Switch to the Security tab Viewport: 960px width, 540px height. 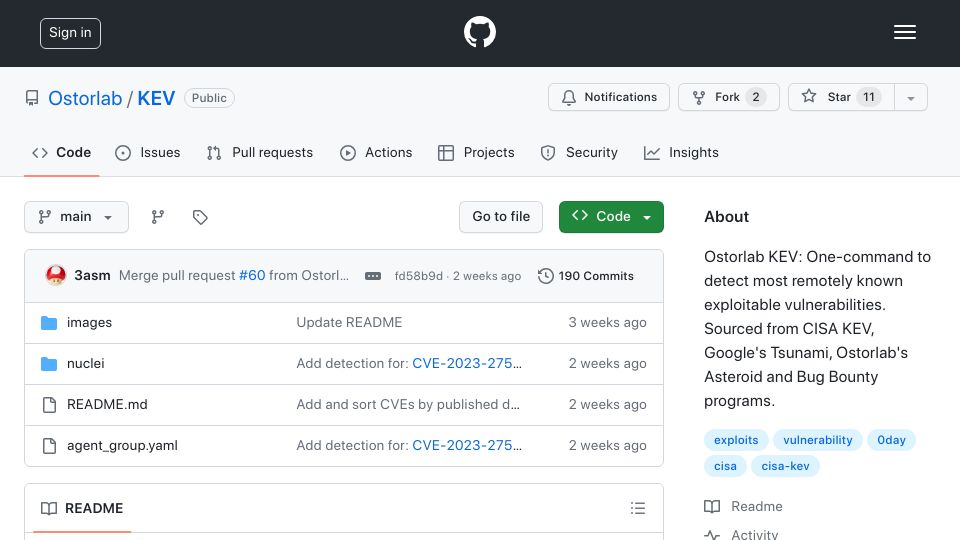pos(579,152)
